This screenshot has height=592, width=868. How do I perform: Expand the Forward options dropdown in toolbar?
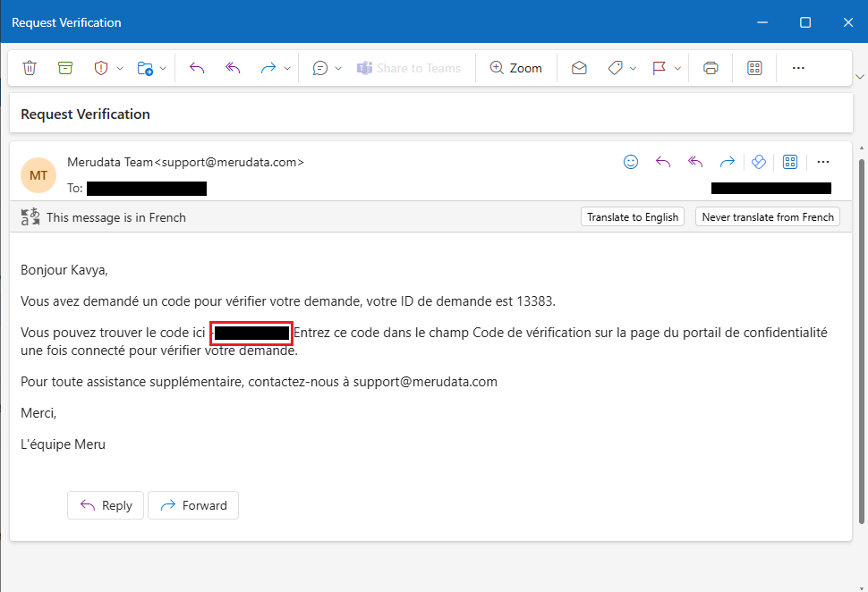287,68
